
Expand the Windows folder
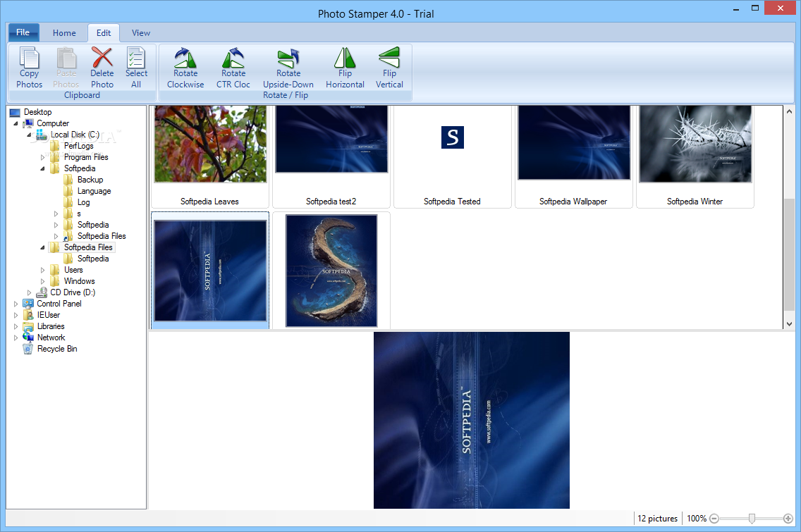pos(42,281)
